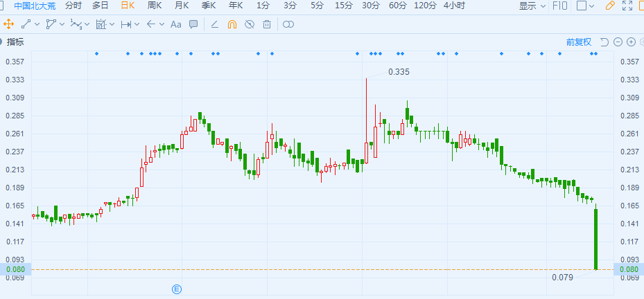Expand the arrow tool dropdown

(x=162, y=24)
